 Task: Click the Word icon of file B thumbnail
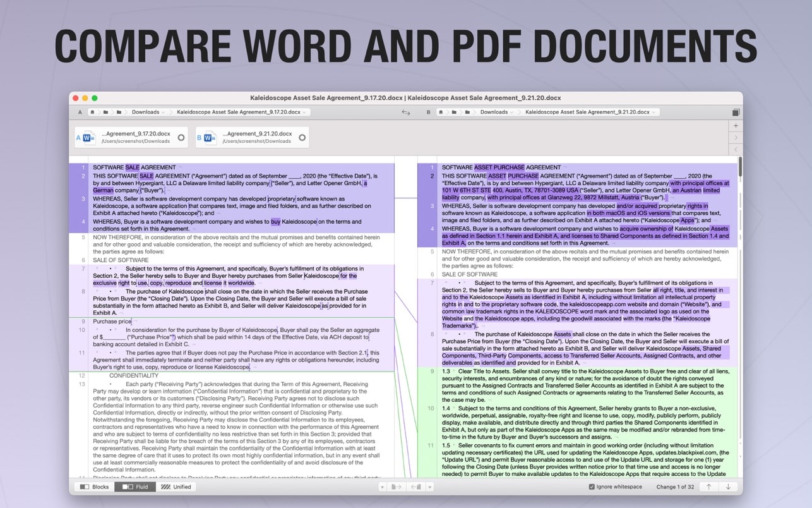click(208, 137)
